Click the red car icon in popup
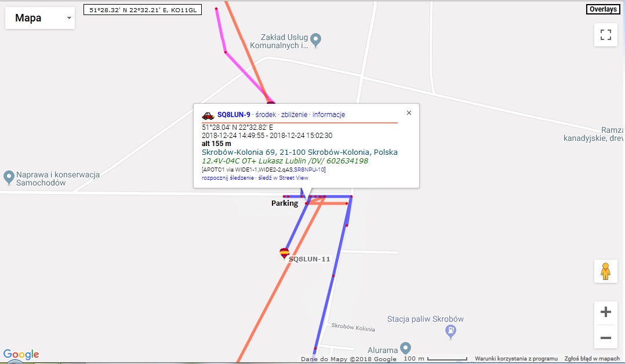 pyautogui.click(x=208, y=115)
